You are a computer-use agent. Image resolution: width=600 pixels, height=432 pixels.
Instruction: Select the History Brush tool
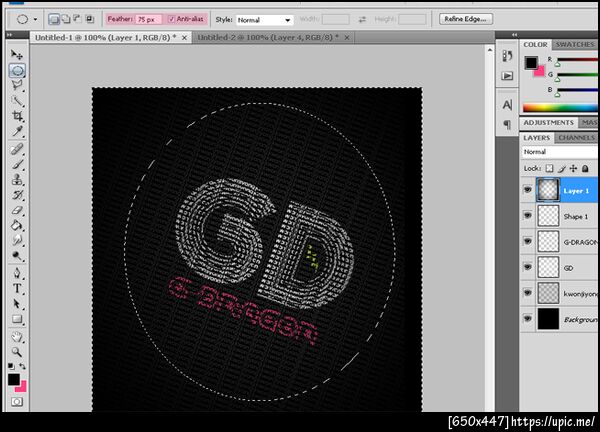[17, 195]
